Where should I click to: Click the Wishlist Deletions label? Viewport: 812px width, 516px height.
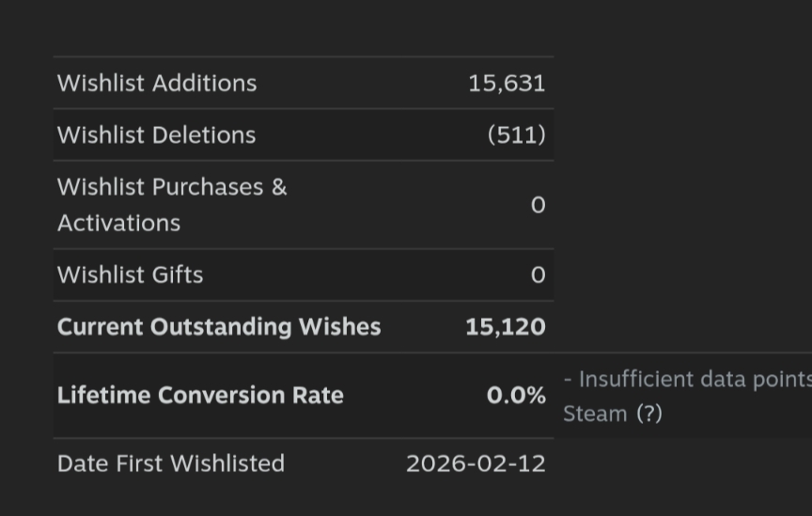click(156, 134)
